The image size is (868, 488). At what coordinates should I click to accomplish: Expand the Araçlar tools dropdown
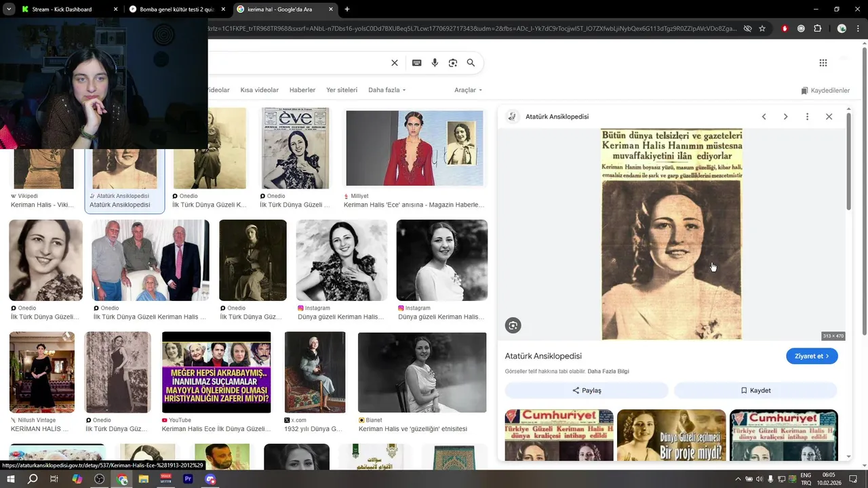click(x=468, y=90)
